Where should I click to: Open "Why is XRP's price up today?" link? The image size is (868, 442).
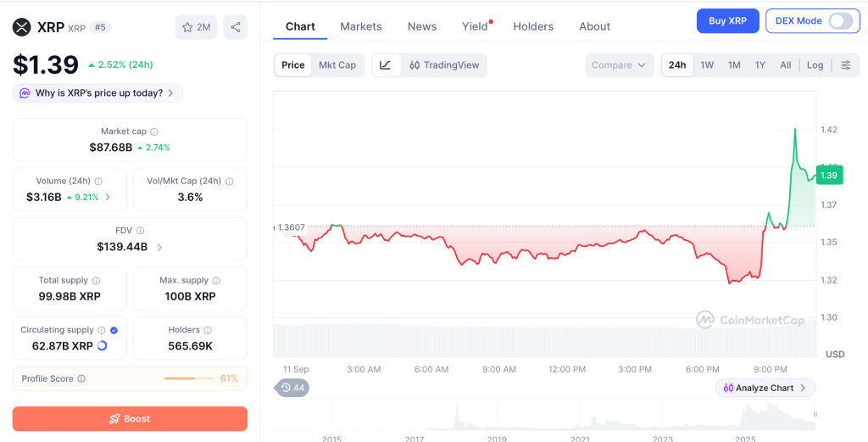98,93
